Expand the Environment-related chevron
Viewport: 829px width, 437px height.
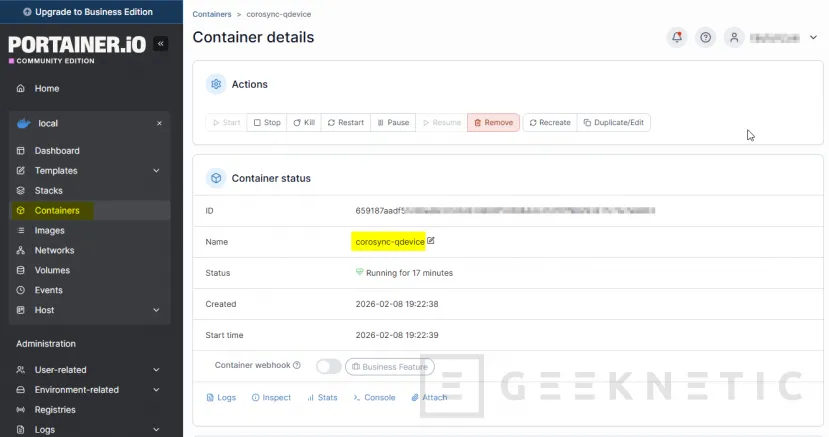[156, 389]
